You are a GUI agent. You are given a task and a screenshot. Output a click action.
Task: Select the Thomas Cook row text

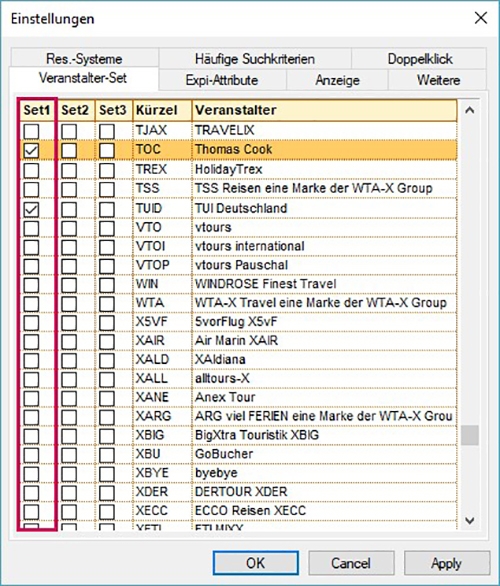[x=234, y=149]
